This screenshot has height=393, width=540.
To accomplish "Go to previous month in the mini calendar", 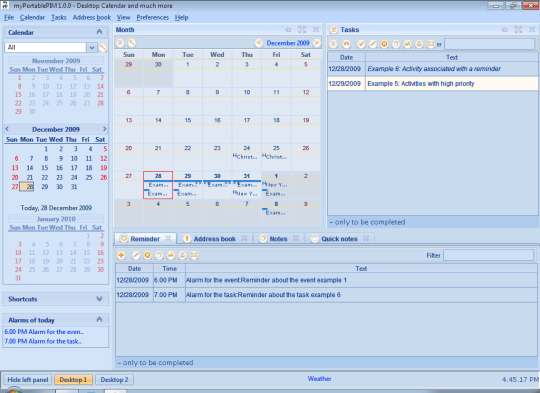I will click(7, 129).
